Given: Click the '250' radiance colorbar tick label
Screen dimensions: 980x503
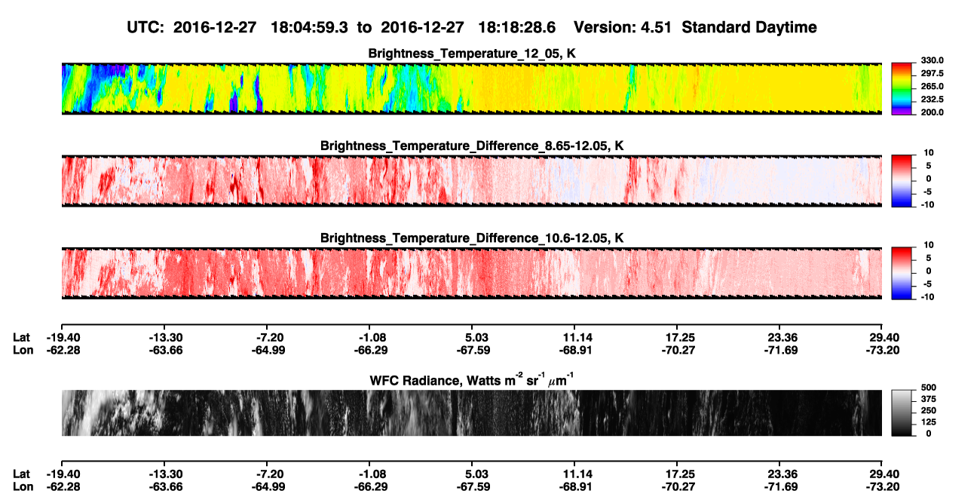Looking at the screenshot, I should [928, 409].
